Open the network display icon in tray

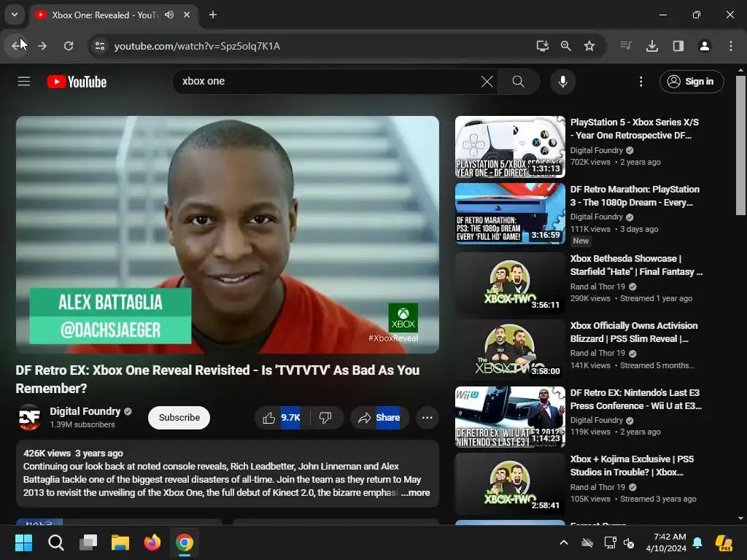click(610, 542)
